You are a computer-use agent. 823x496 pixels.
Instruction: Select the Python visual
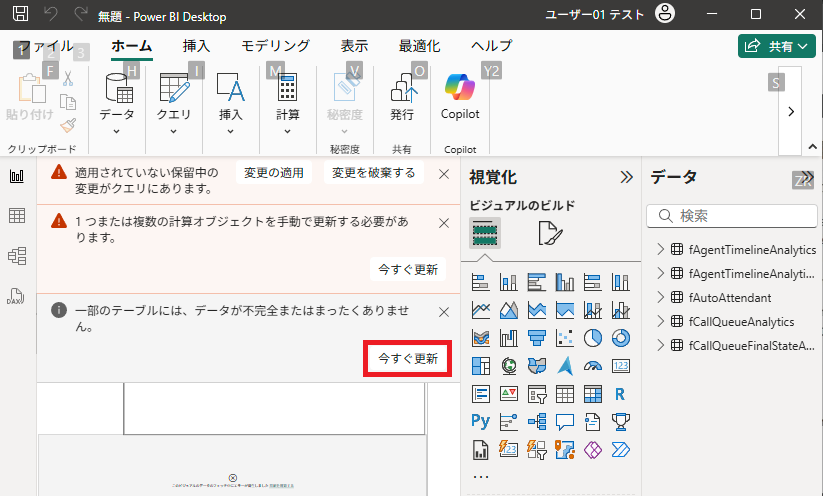(x=481, y=421)
